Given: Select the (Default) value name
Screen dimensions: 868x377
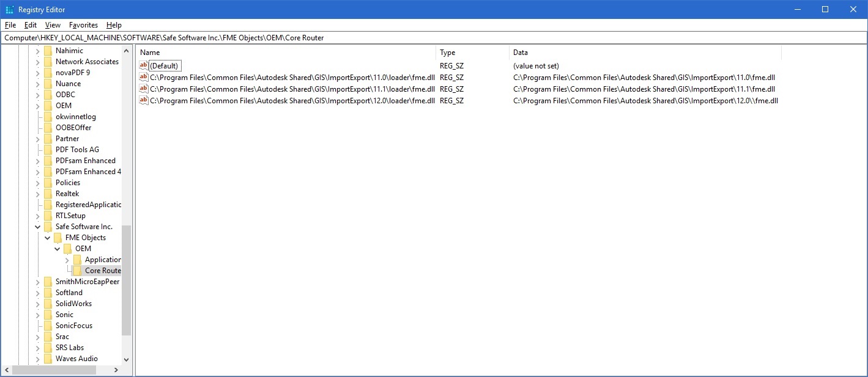Looking at the screenshot, I should click(x=164, y=65).
